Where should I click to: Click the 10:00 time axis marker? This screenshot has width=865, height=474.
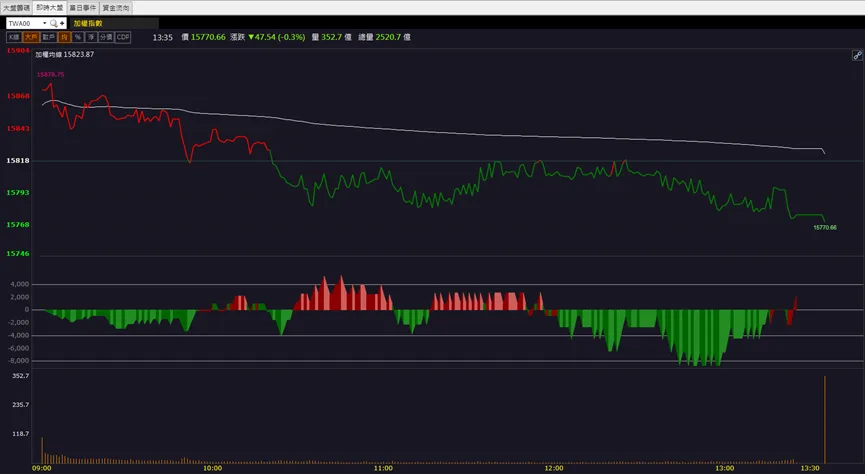click(x=212, y=468)
